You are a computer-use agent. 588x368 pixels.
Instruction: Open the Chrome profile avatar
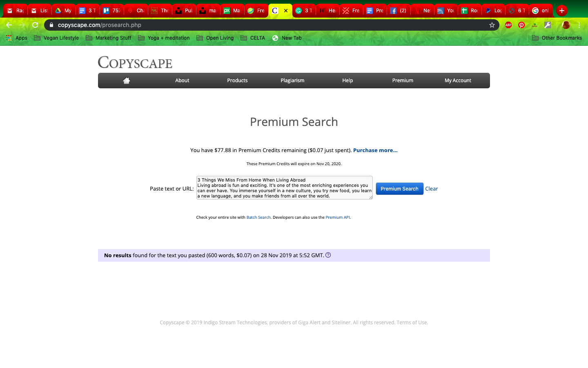tap(566, 25)
